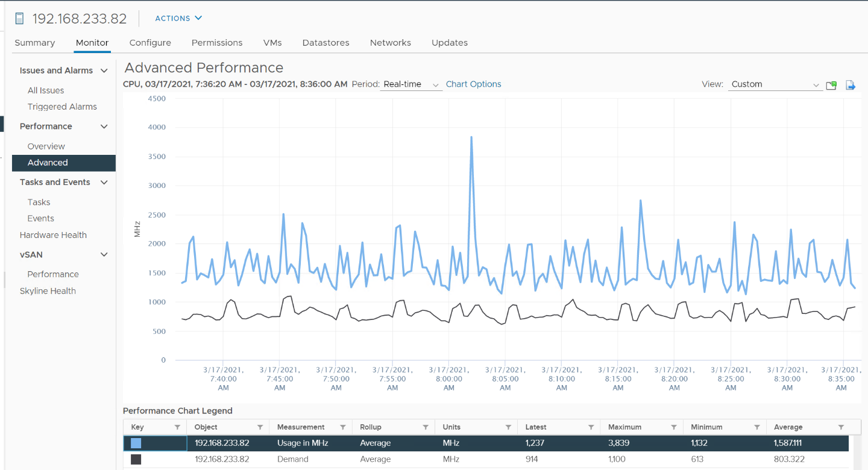Select Advanced under Performance
868x470 pixels.
point(64,163)
